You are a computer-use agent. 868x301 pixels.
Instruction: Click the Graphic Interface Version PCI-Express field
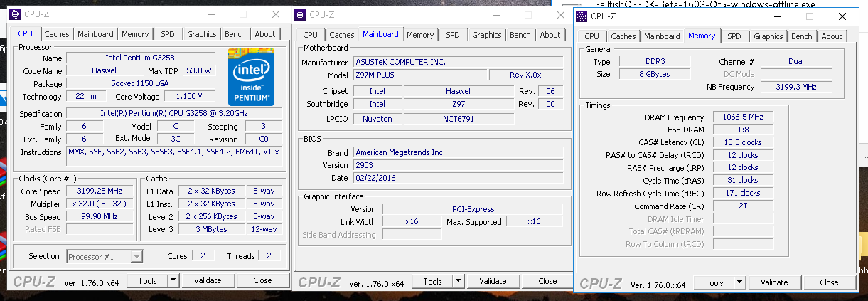click(x=473, y=210)
